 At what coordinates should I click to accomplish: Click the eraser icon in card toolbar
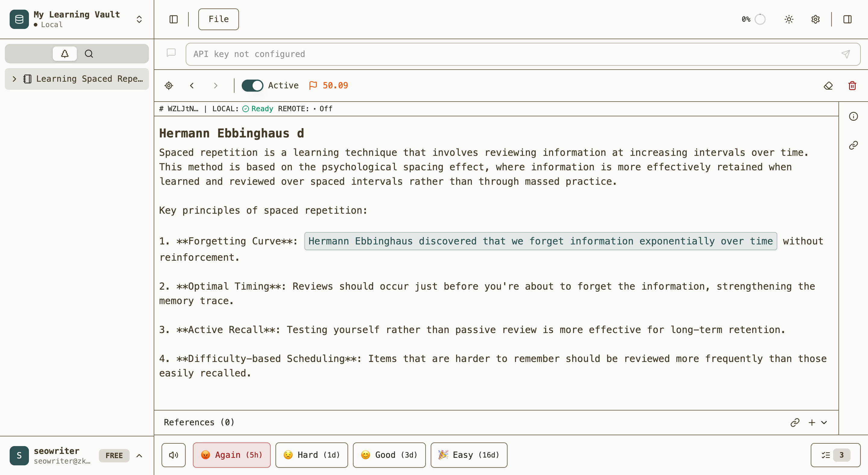(828, 86)
